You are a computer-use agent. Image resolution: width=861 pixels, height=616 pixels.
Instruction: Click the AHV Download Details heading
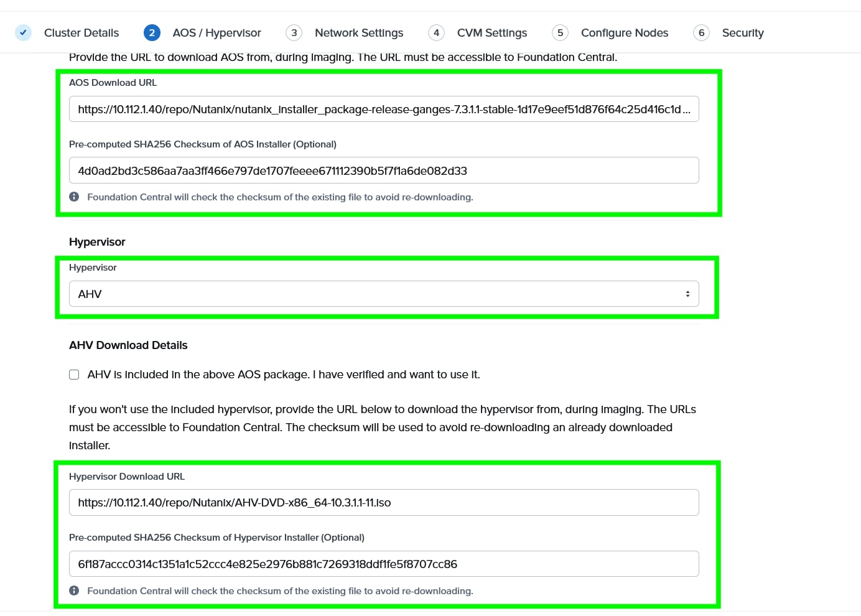click(x=128, y=345)
